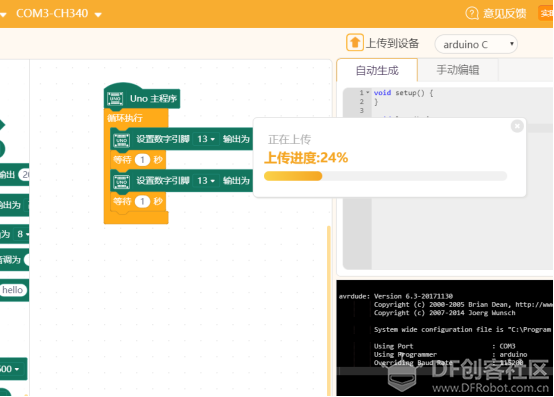Click UNO icon on second pin block
The height and width of the screenshot is (397, 554).
[x=121, y=182]
